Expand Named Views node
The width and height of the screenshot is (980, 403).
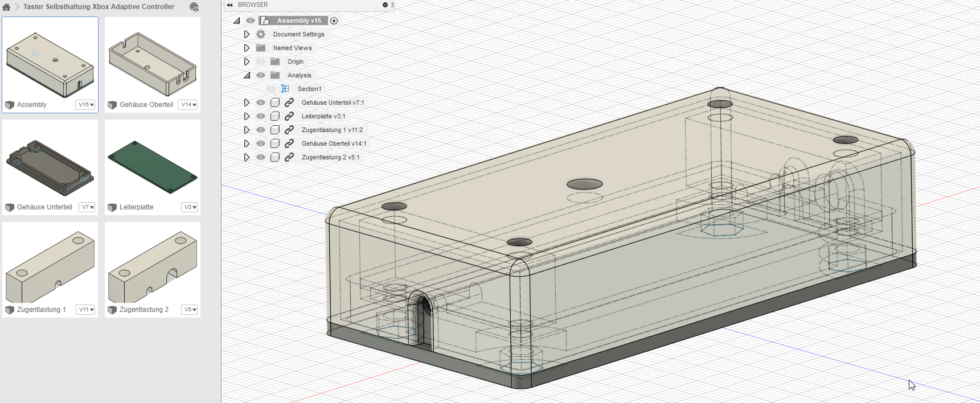[x=247, y=48]
